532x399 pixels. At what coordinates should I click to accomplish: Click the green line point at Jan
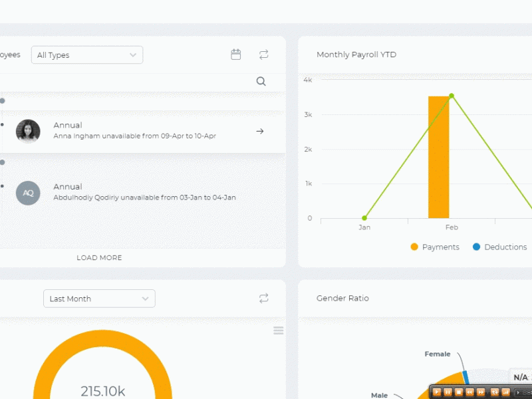coord(364,218)
